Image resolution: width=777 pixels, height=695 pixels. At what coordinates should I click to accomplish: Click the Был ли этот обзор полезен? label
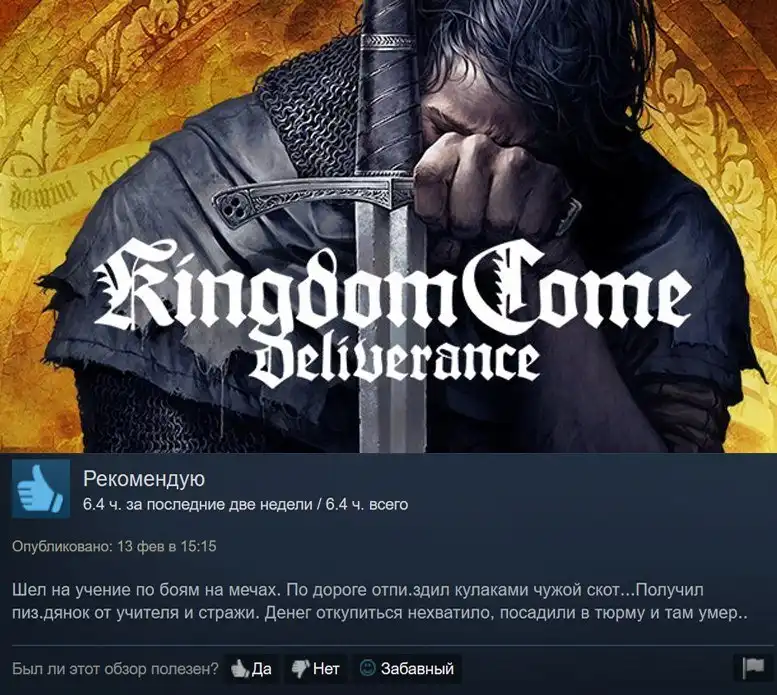point(115,669)
